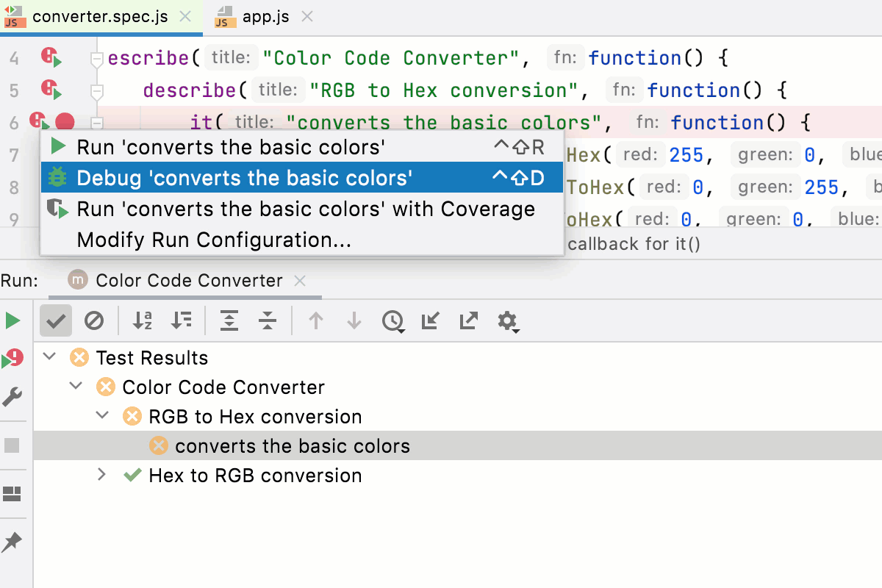This screenshot has height=588, width=882.
Task: Open test history with the clock icon
Action: click(393, 320)
